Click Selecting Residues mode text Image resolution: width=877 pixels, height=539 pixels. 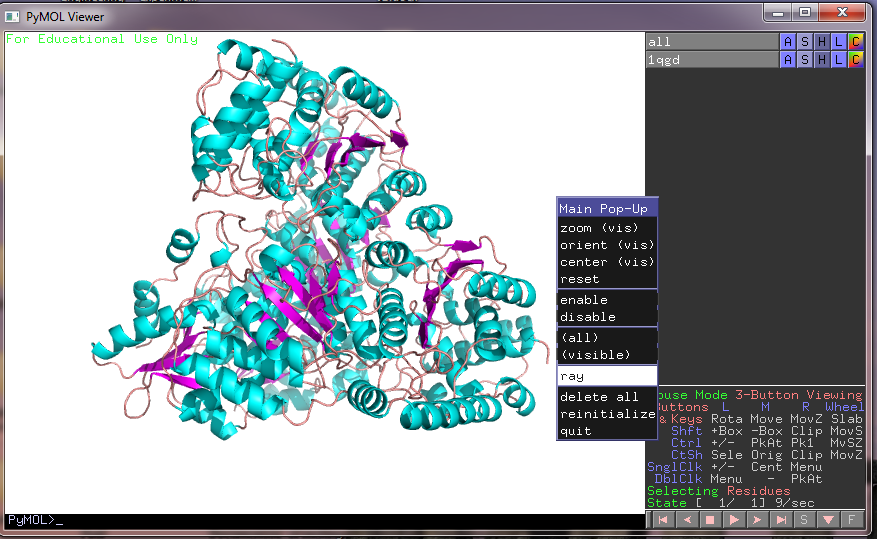pyautogui.click(x=719, y=491)
